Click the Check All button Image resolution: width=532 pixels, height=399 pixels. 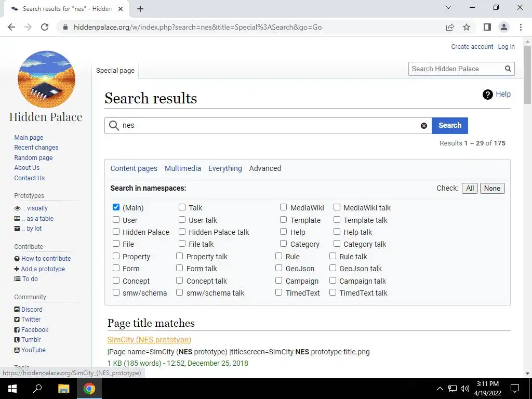tap(470, 188)
